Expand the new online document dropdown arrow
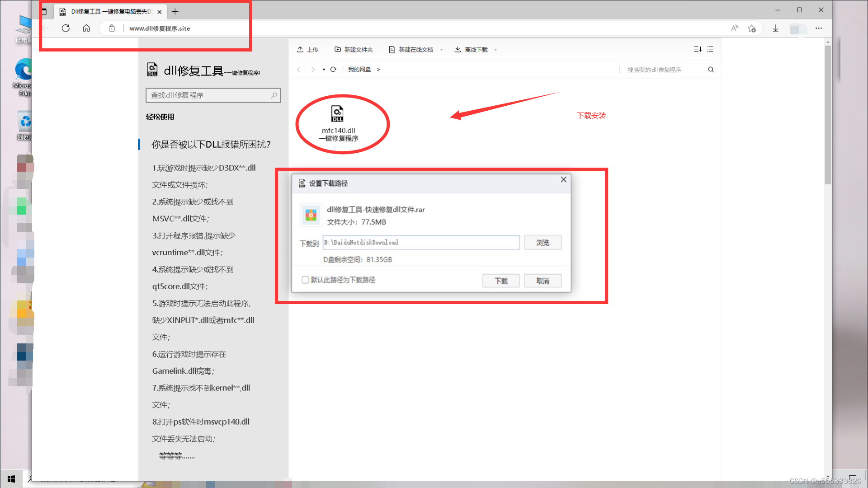Image resolution: width=868 pixels, height=488 pixels. tap(442, 50)
